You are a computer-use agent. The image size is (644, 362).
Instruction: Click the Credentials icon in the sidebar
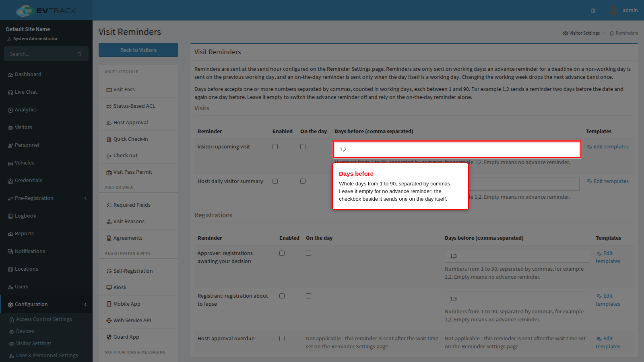click(10, 181)
